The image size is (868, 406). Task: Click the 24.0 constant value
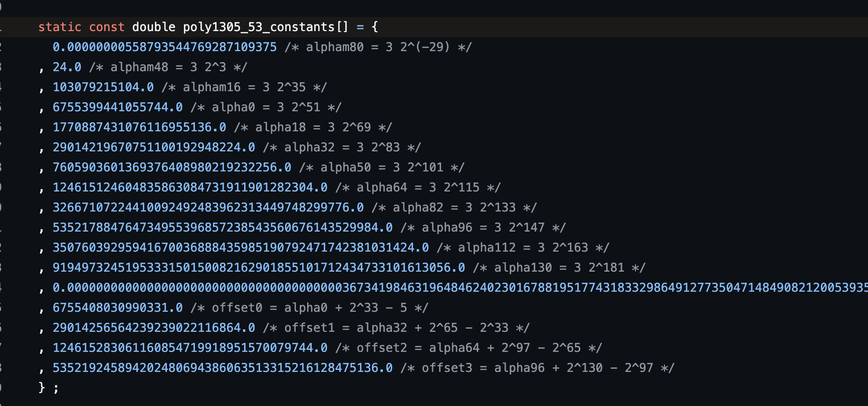[67, 67]
